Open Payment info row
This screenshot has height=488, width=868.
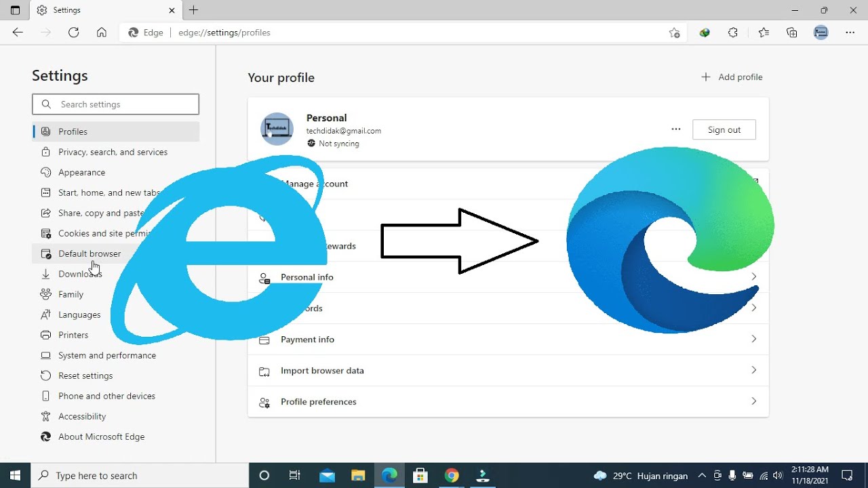[x=509, y=340]
